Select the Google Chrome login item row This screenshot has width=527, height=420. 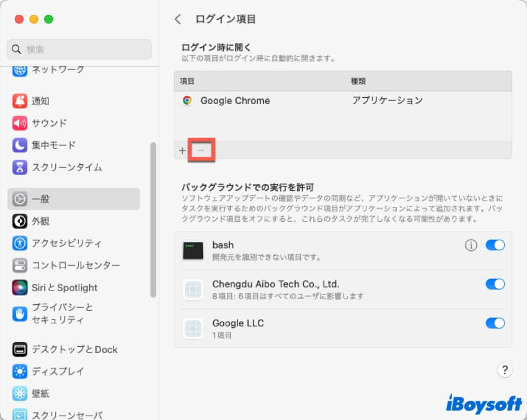[x=343, y=100]
